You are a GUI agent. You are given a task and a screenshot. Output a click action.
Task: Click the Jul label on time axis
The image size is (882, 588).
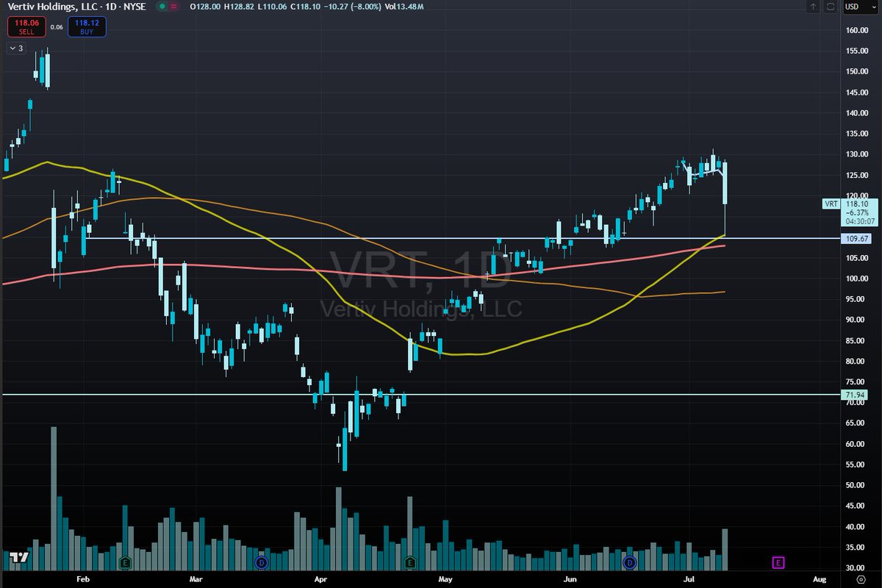[x=689, y=580]
